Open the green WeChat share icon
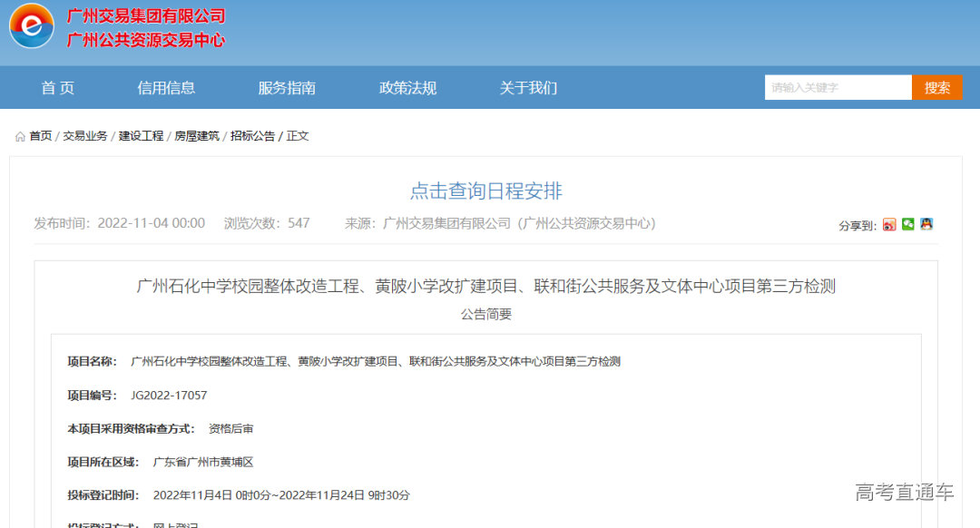 coord(907,224)
